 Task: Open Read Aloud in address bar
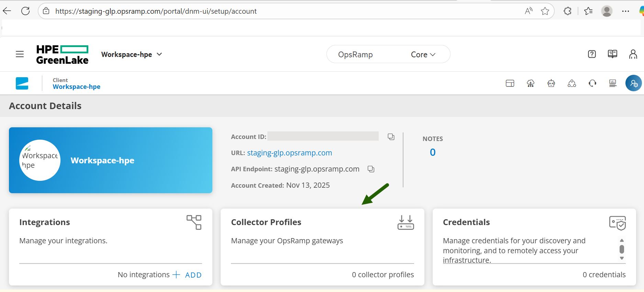pyautogui.click(x=529, y=11)
